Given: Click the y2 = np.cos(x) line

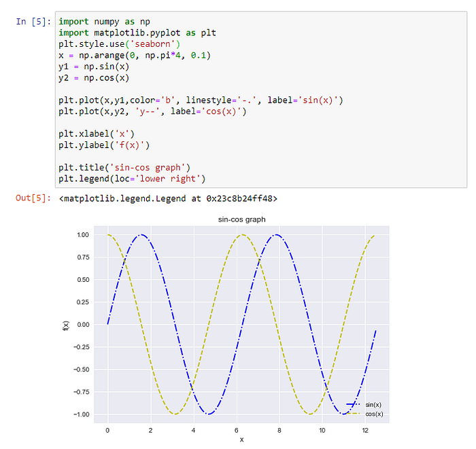Looking at the screenshot, I should pyautogui.click(x=94, y=78).
